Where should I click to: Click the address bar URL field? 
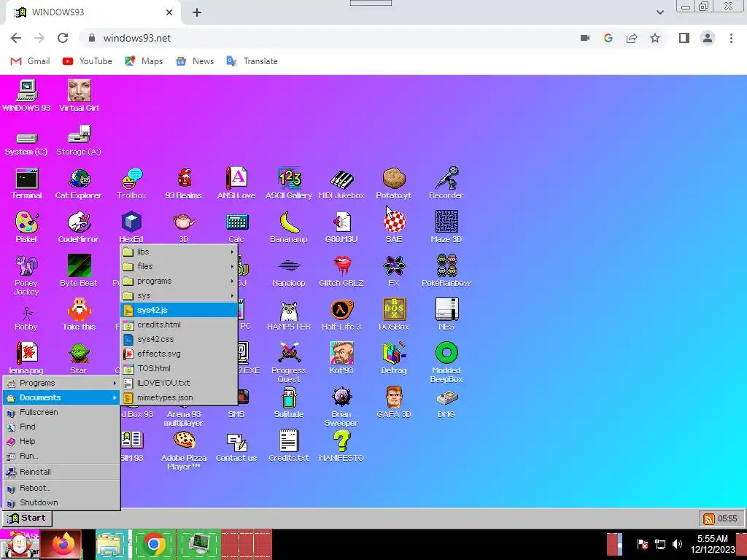tap(328, 38)
